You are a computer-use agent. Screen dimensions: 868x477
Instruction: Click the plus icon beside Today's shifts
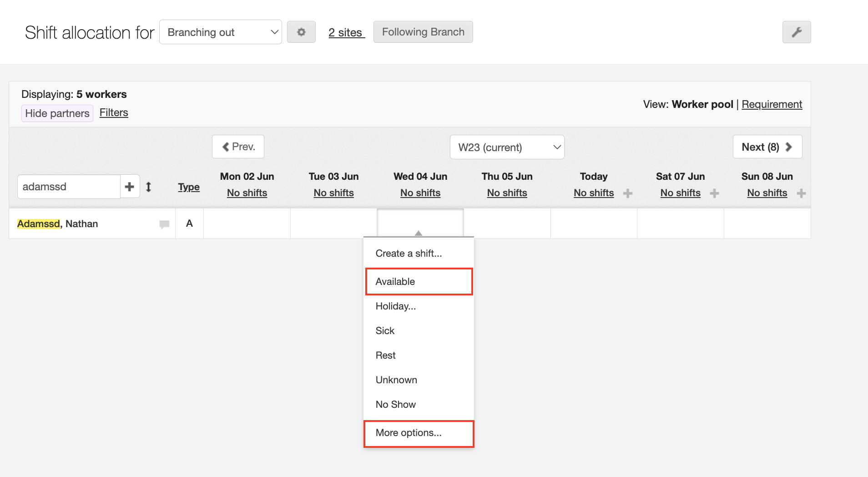[628, 193]
